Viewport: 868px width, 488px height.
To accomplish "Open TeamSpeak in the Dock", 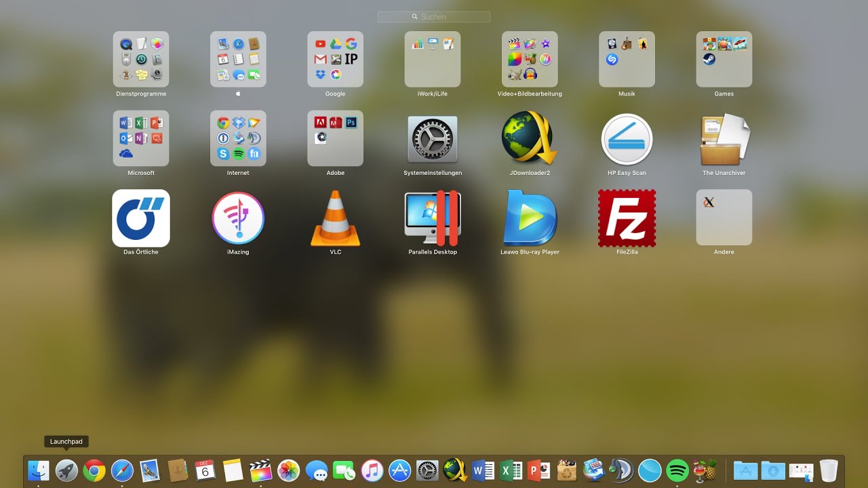I will [x=621, y=470].
